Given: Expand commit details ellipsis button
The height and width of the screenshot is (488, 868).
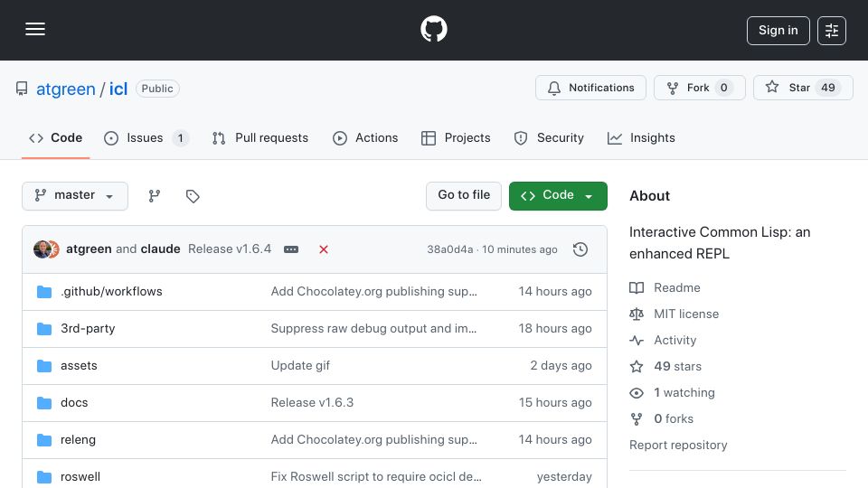Looking at the screenshot, I should pyautogui.click(x=291, y=249).
